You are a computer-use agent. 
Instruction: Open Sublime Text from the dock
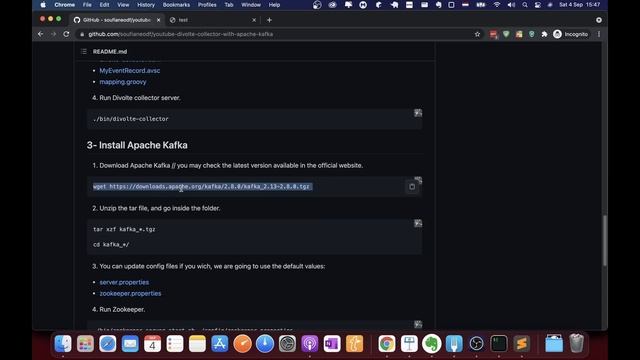(521, 344)
